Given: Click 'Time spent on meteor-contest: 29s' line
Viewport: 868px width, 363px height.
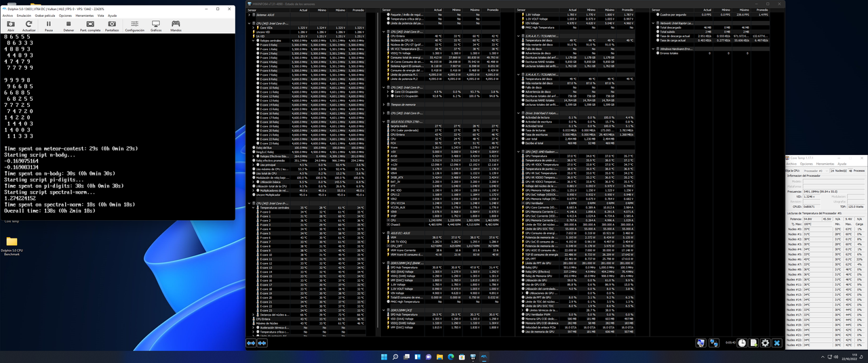Looking at the screenshot, I should [x=71, y=148].
